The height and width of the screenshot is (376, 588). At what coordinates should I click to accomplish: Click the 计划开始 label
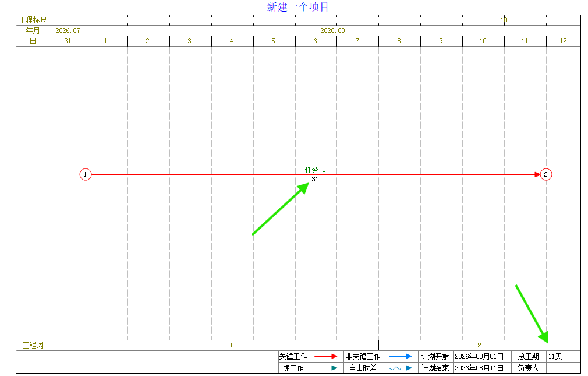point(435,356)
